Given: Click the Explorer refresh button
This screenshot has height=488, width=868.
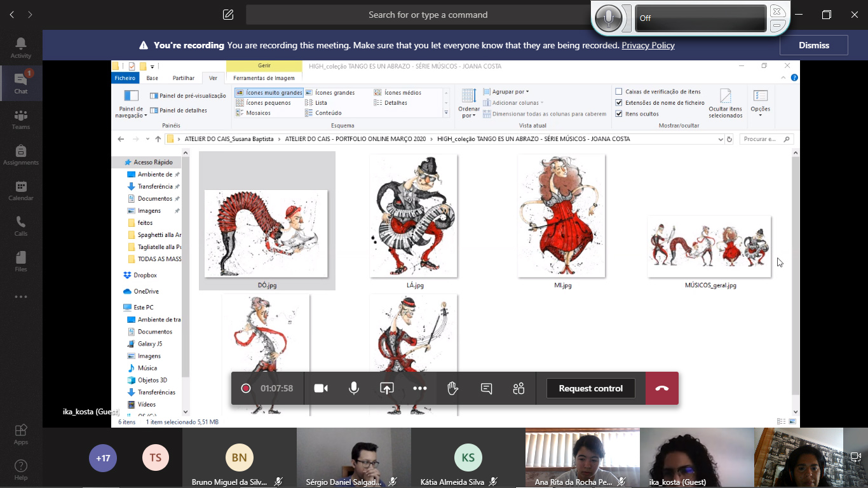Looking at the screenshot, I should (729, 139).
